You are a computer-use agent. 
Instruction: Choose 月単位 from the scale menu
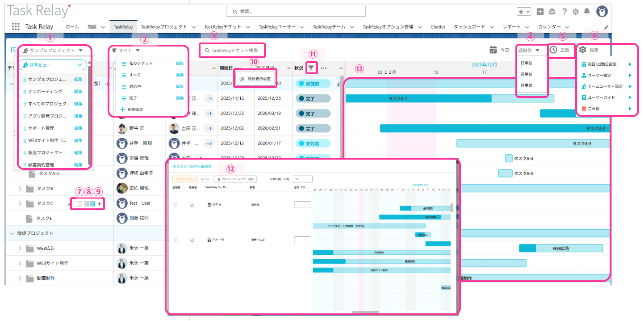click(x=527, y=85)
